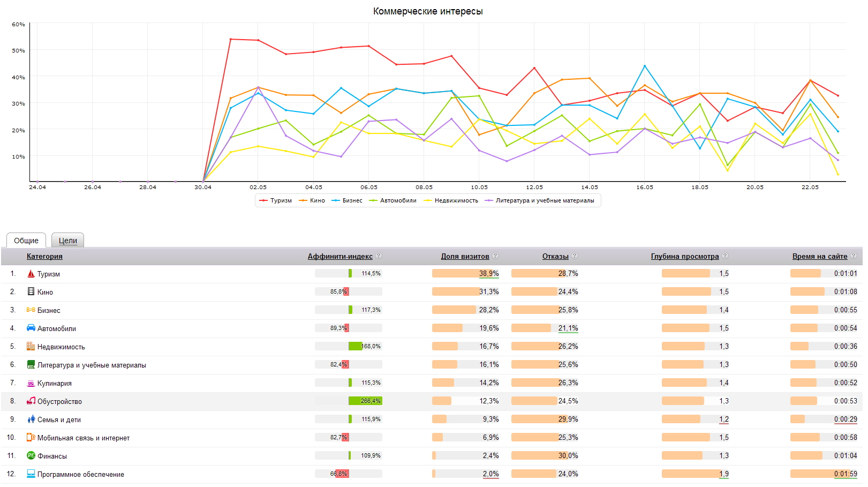This screenshot has height=487, width=868.
Task: Open help icon next to Глубина просмотра
Action: point(725,256)
